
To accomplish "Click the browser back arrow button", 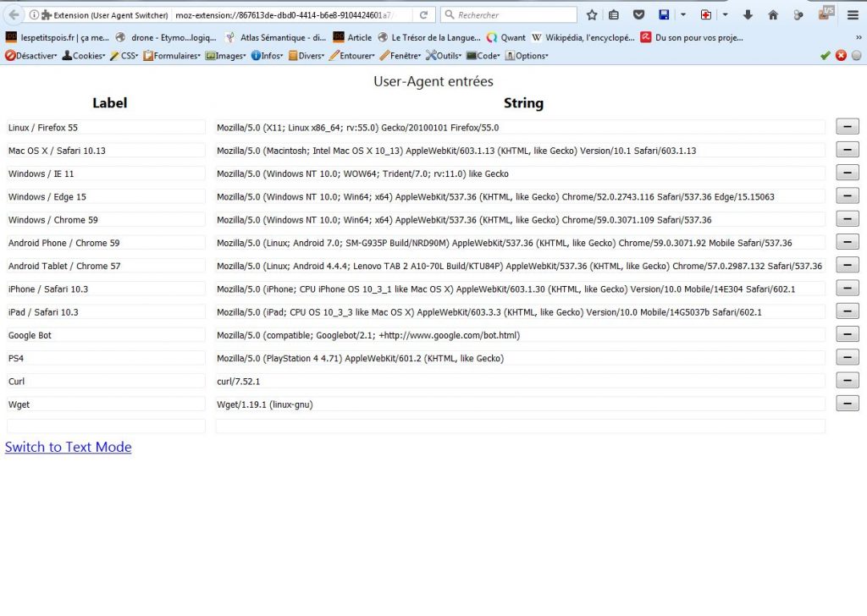I will (14, 15).
